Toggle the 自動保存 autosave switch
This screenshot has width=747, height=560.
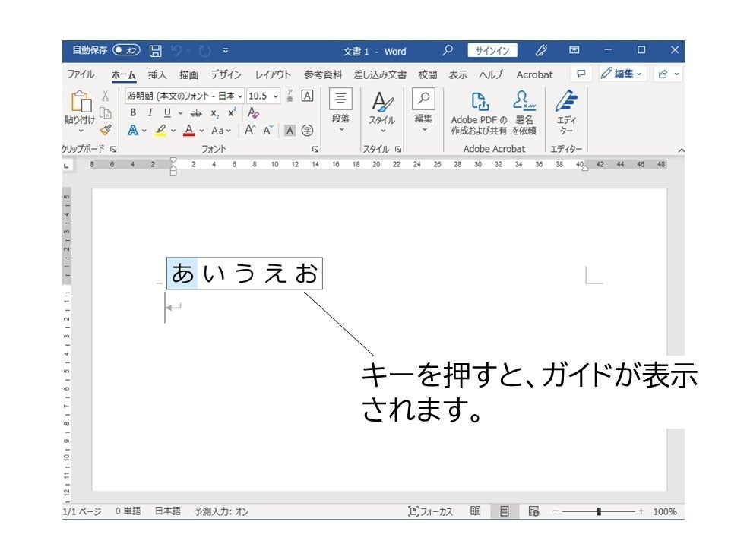126,51
